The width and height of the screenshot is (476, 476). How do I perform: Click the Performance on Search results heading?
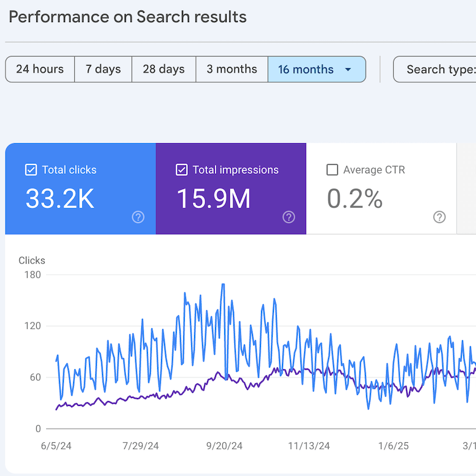[x=128, y=17]
